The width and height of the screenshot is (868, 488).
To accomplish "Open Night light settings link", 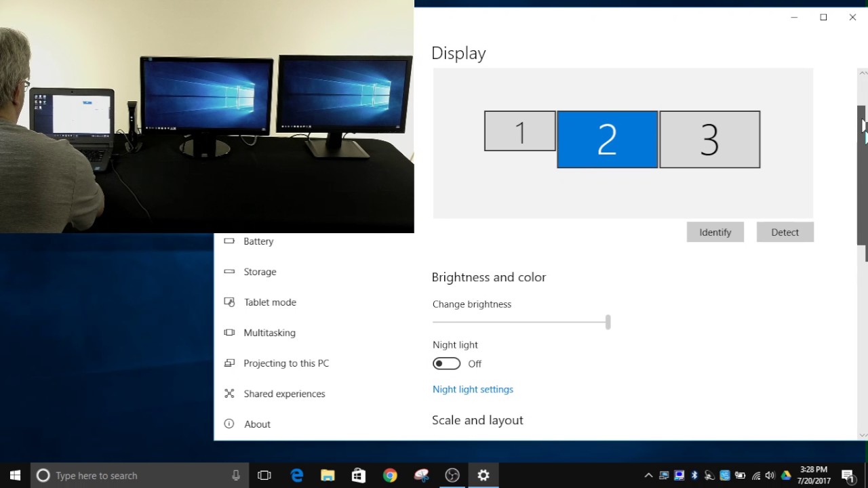I will [x=473, y=389].
